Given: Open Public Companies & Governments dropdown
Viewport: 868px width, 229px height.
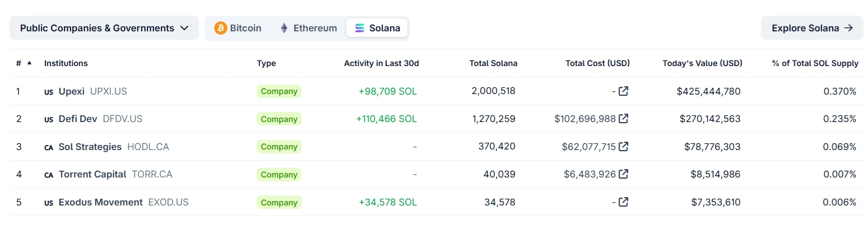Looking at the screenshot, I should point(104,28).
